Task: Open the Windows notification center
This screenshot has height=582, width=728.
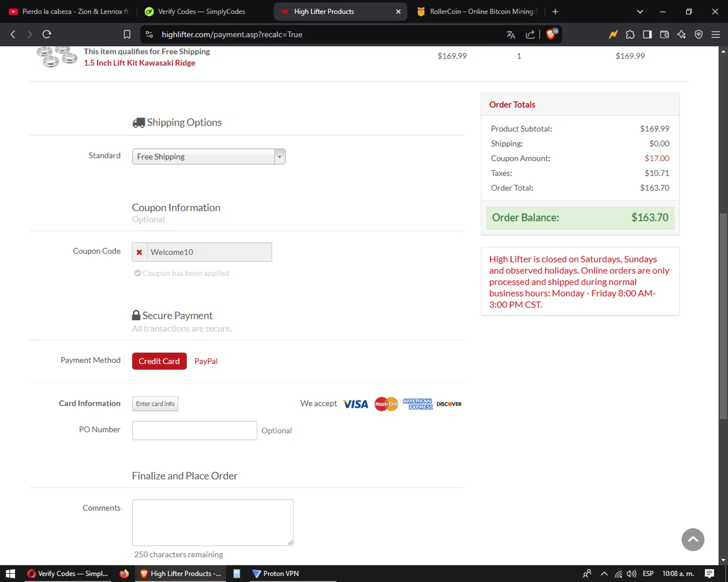Action: coord(710,574)
